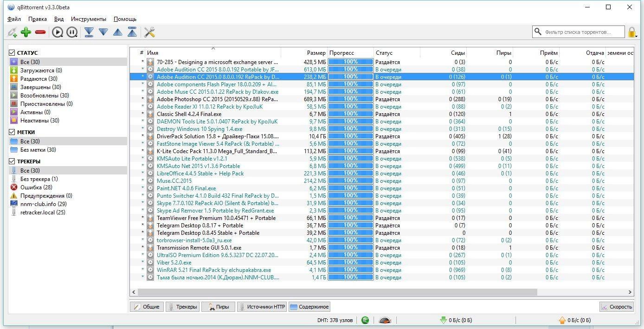This screenshot has width=644, height=329.
Task: Click the torrent filter search field
Action: coord(578,32)
